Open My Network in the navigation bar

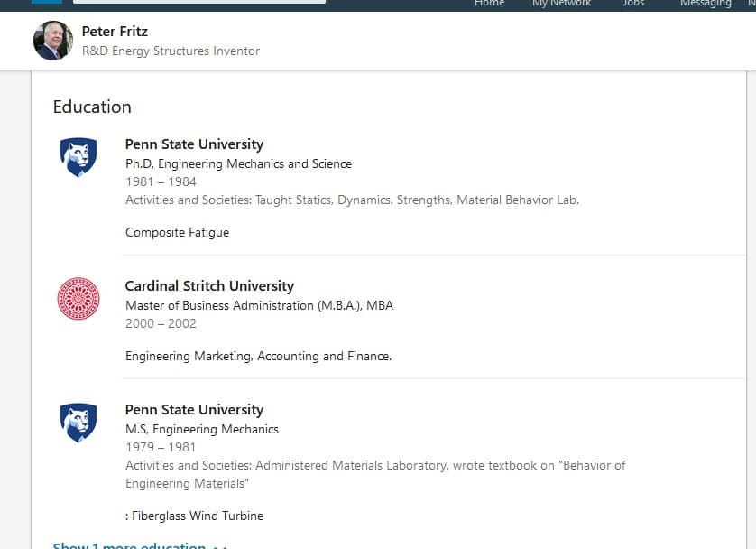(561, 4)
